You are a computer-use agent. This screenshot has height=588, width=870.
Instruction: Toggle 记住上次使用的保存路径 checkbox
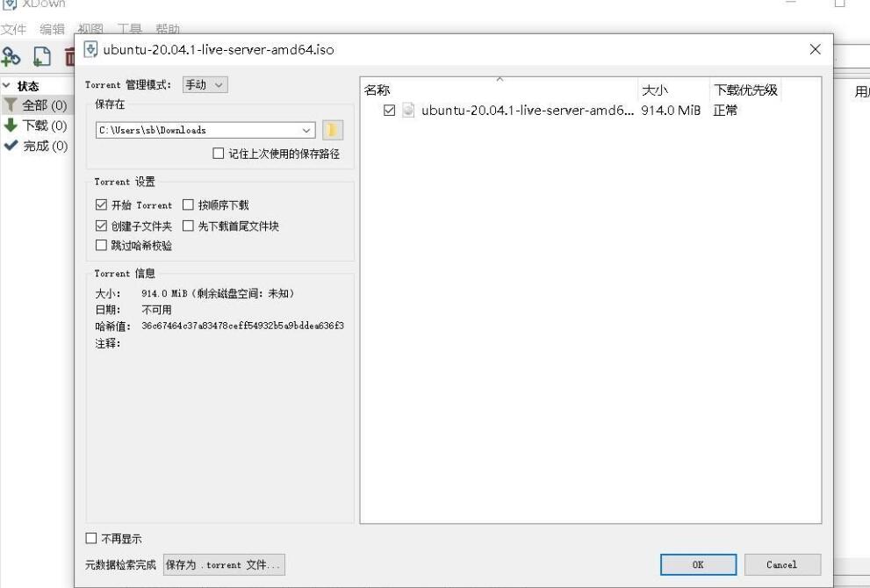coord(219,153)
